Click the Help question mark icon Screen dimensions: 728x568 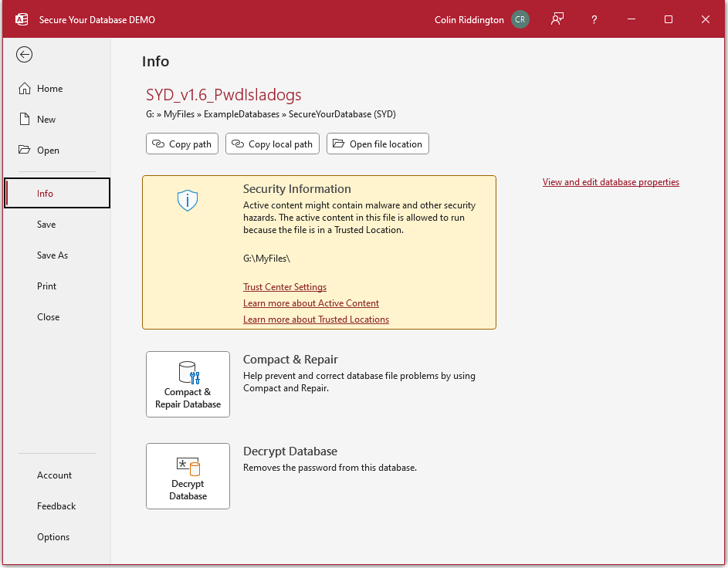(x=594, y=19)
